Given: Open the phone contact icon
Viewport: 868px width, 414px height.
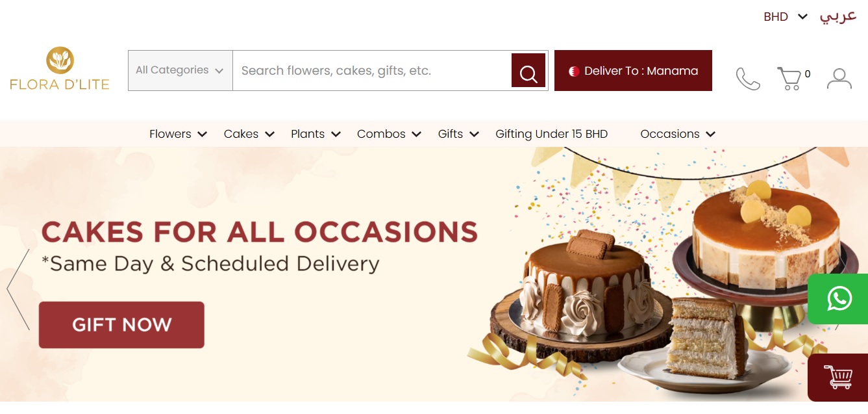Looking at the screenshot, I should pos(748,79).
